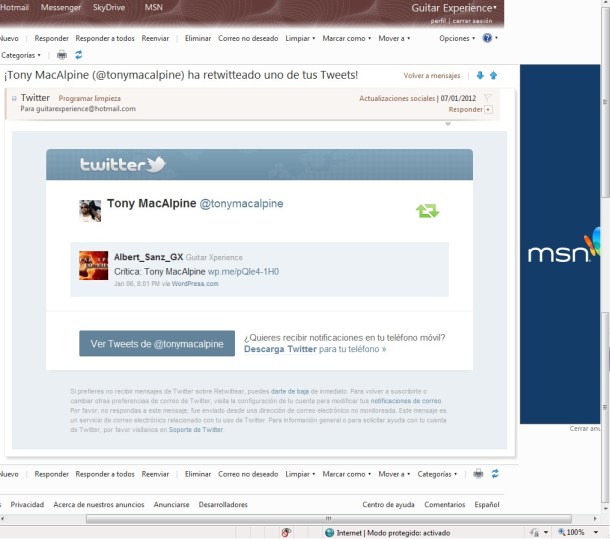Click the Twitter logo in email header
Viewport: 610px width, 539px height.
click(122, 165)
